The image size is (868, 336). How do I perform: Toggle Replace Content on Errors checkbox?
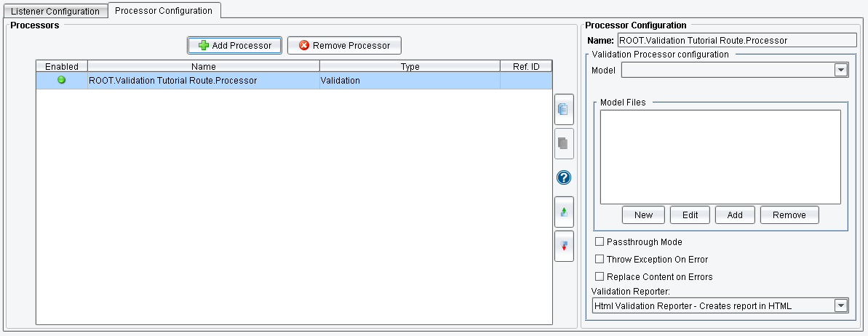point(600,277)
